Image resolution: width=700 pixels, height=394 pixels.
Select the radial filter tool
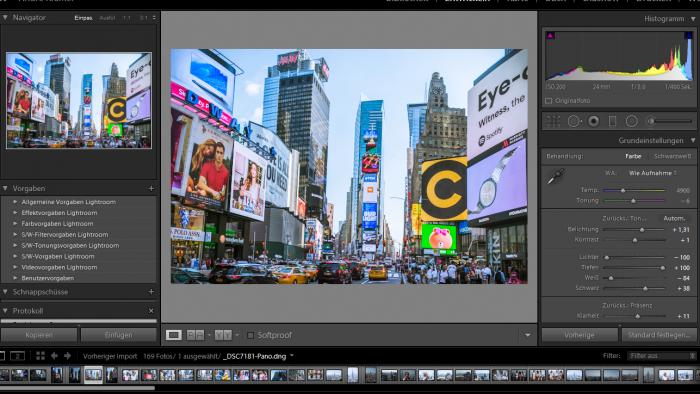[632, 121]
